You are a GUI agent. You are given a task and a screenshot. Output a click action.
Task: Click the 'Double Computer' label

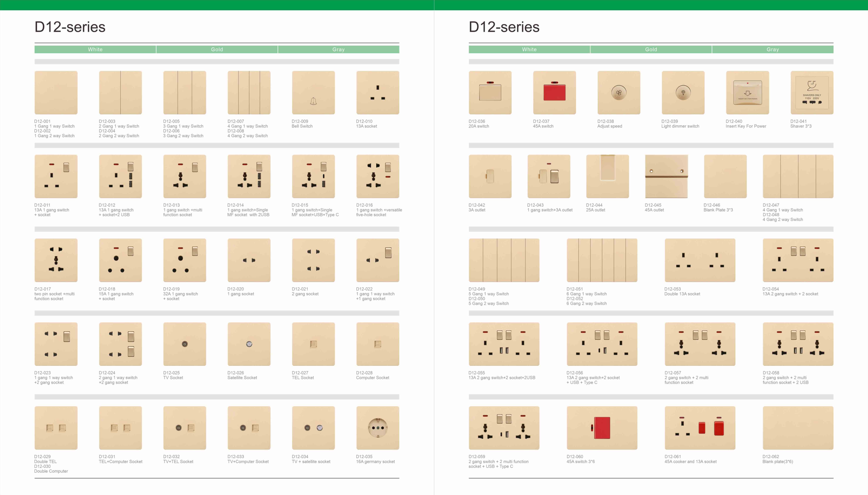(x=51, y=471)
